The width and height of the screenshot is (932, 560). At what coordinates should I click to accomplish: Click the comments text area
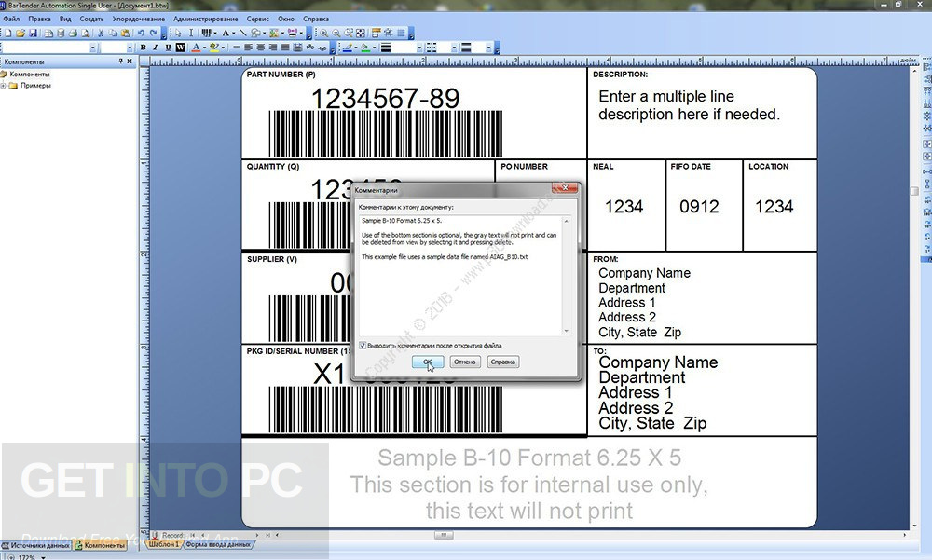coord(460,276)
